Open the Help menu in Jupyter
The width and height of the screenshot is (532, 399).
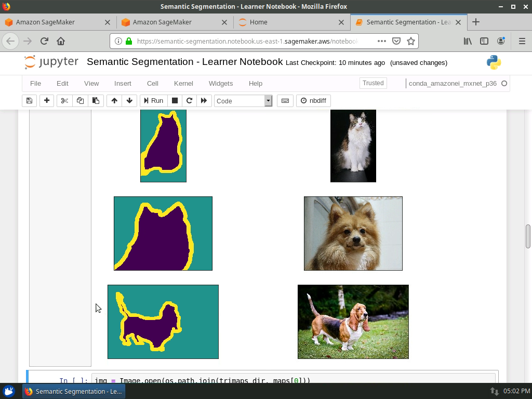pyautogui.click(x=256, y=84)
